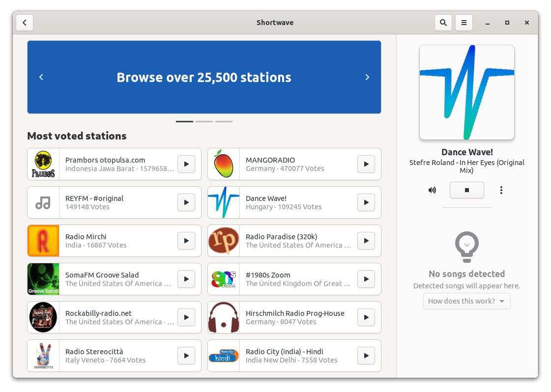551x392 pixels.
Task: Open the Hirschmilch Radio Prog-House station entry
Action: coord(294,317)
